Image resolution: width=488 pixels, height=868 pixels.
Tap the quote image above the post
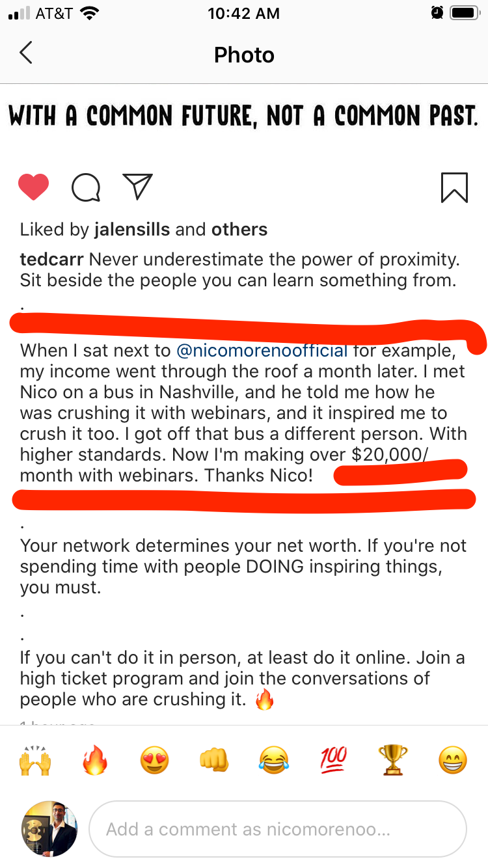pyautogui.click(x=244, y=117)
